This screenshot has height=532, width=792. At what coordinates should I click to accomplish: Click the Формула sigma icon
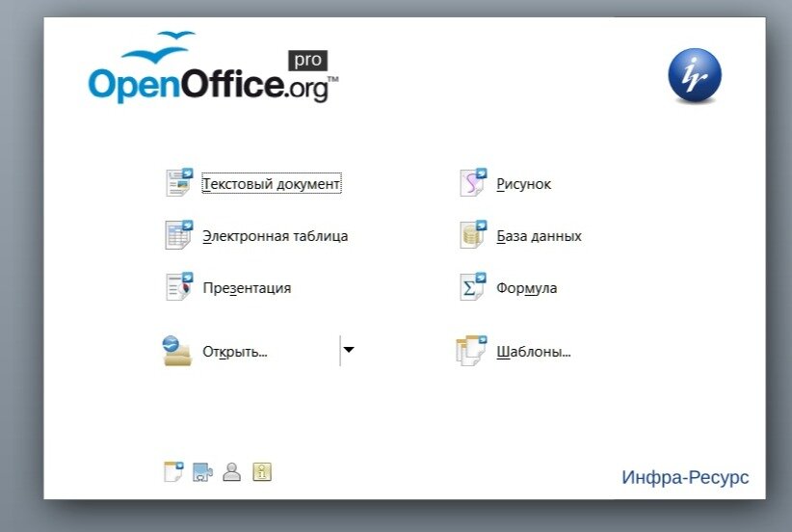point(473,286)
